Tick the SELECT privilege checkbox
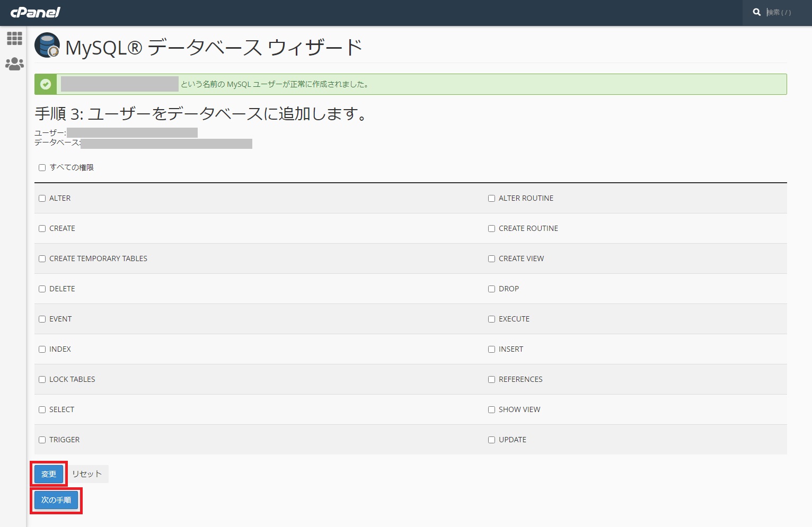This screenshot has width=812, height=527. (42, 409)
